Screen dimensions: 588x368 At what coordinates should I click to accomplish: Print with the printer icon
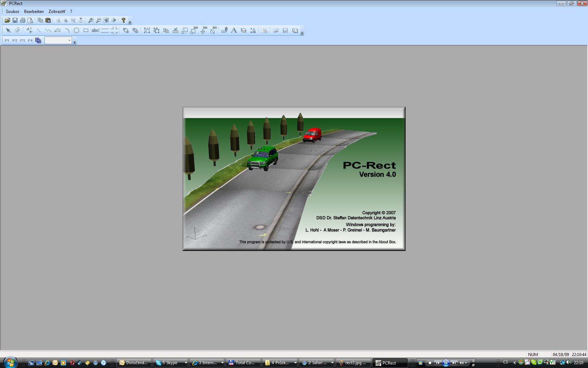tap(23, 20)
